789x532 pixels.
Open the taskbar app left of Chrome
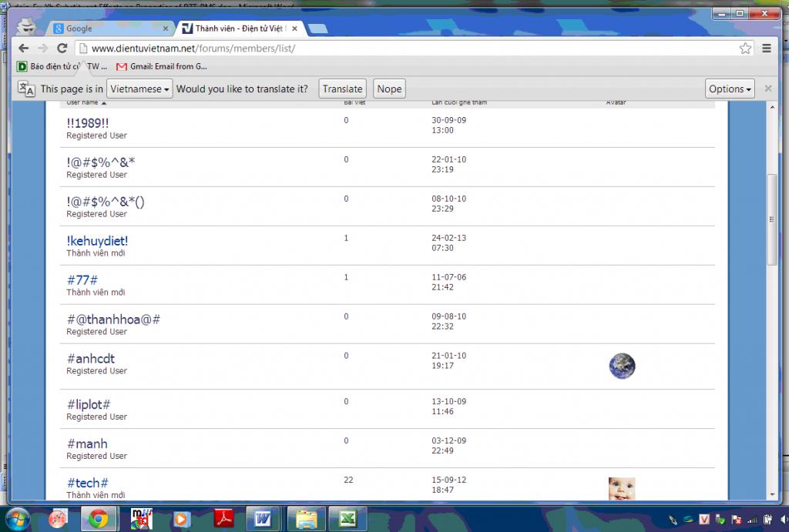click(x=57, y=519)
